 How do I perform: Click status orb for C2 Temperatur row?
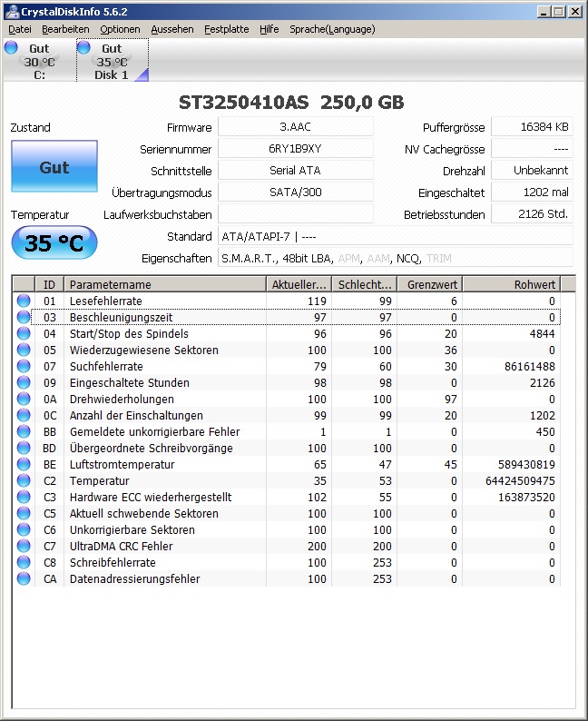point(24,480)
